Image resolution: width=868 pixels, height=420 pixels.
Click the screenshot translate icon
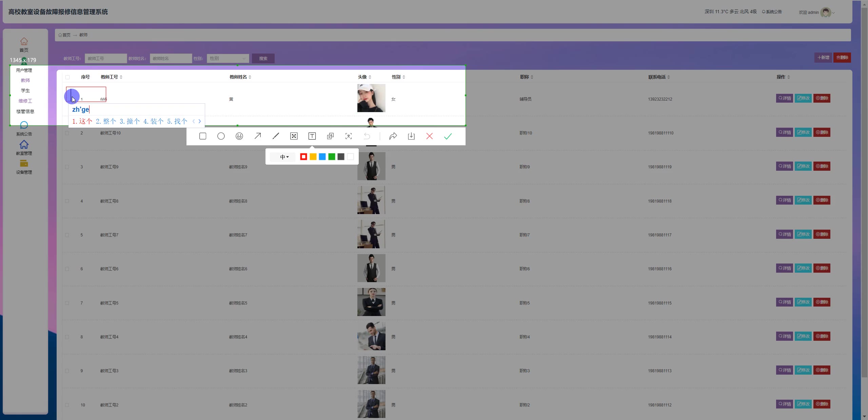click(330, 136)
